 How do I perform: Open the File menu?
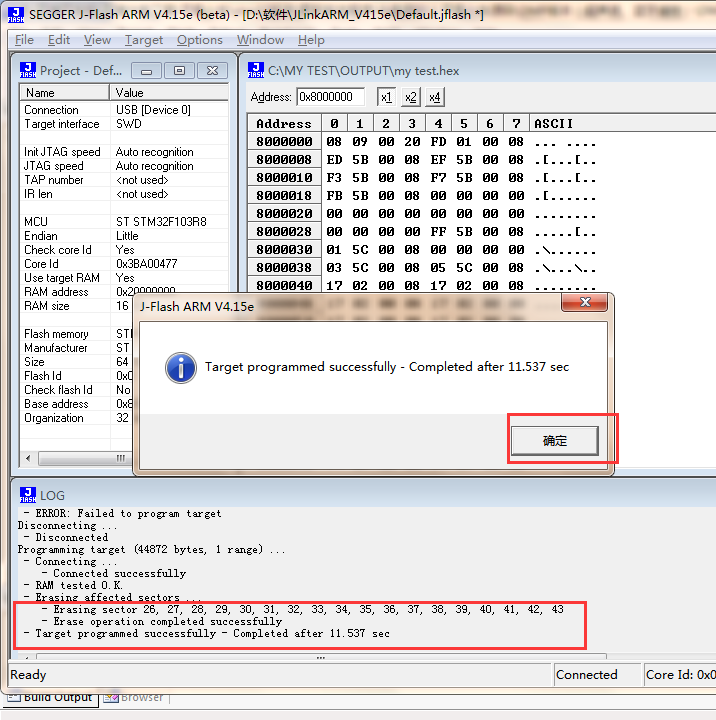pos(24,40)
